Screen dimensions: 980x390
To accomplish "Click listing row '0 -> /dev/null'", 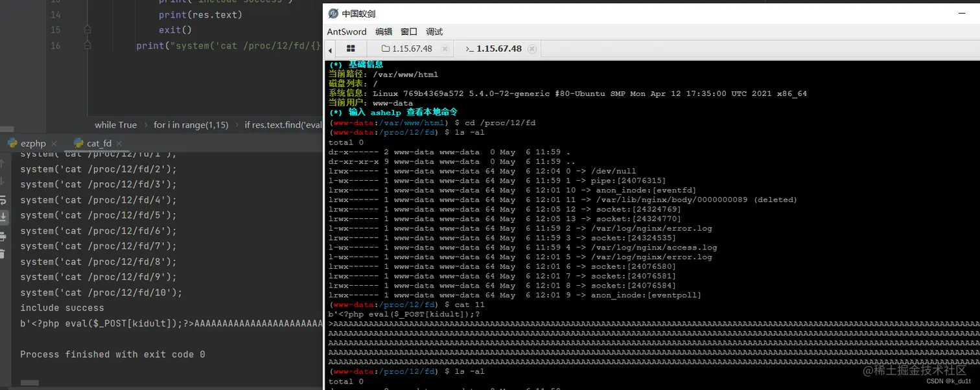I will coord(482,171).
